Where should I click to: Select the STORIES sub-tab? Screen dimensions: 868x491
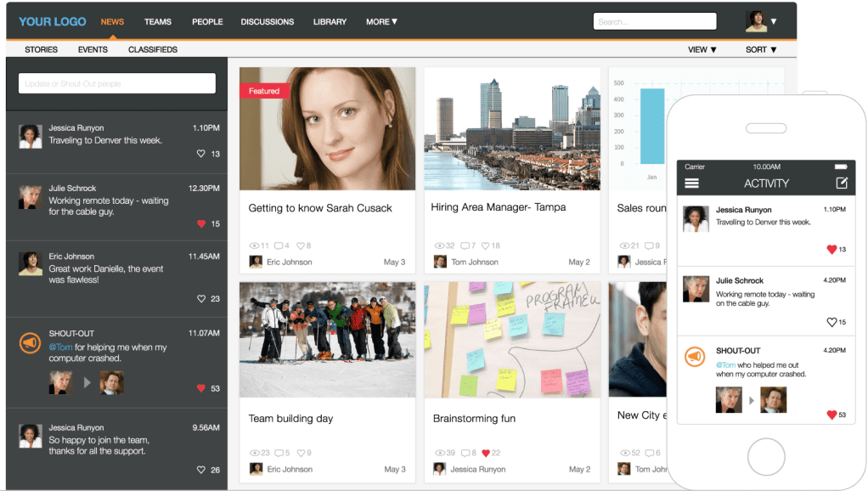click(41, 49)
